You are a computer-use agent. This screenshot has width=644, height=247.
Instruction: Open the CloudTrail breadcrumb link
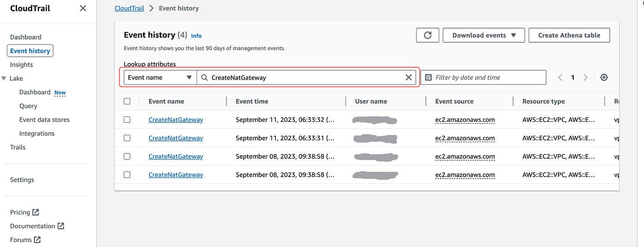click(x=129, y=8)
